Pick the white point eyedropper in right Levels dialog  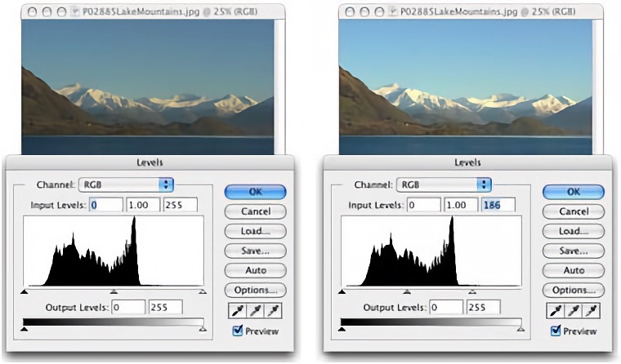tap(592, 311)
